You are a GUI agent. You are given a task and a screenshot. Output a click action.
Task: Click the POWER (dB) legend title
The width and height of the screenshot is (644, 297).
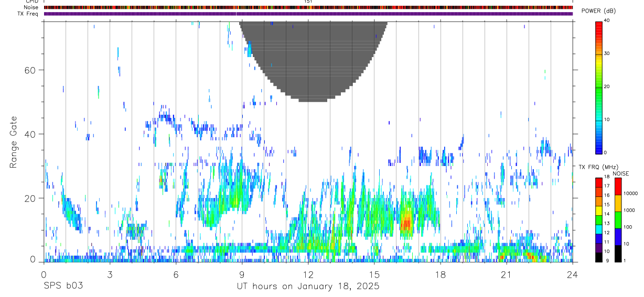click(598, 11)
